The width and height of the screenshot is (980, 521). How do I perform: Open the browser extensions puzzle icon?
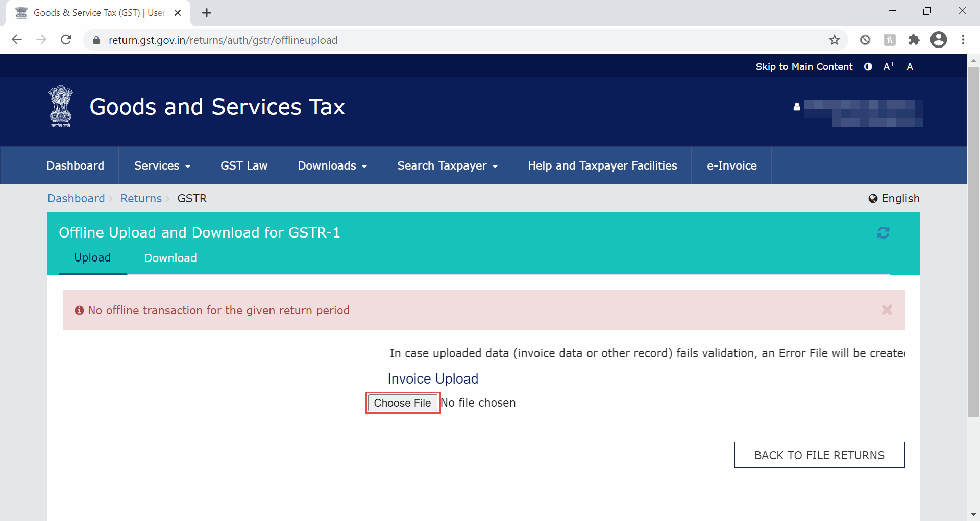pyautogui.click(x=914, y=40)
